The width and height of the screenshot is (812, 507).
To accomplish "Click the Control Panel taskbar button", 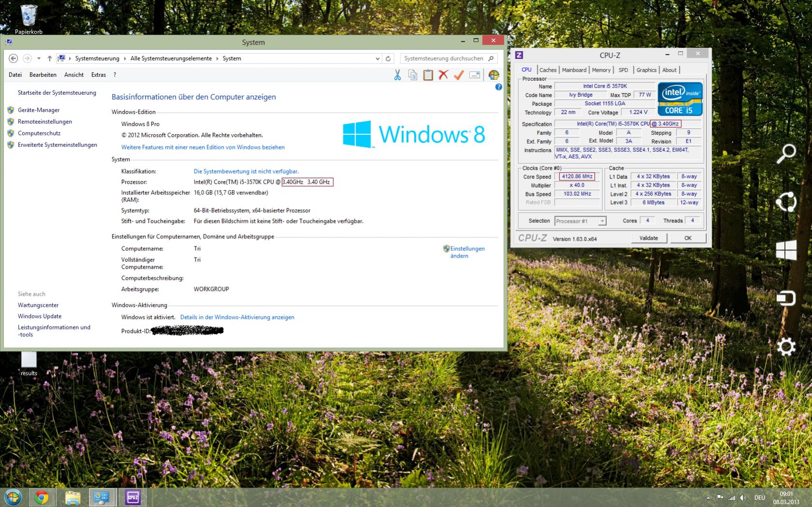I will click(x=102, y=497).
